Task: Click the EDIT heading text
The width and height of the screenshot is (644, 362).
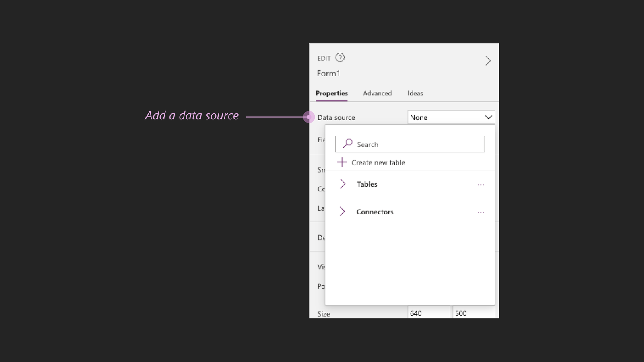Action: (x=324, y=58)
